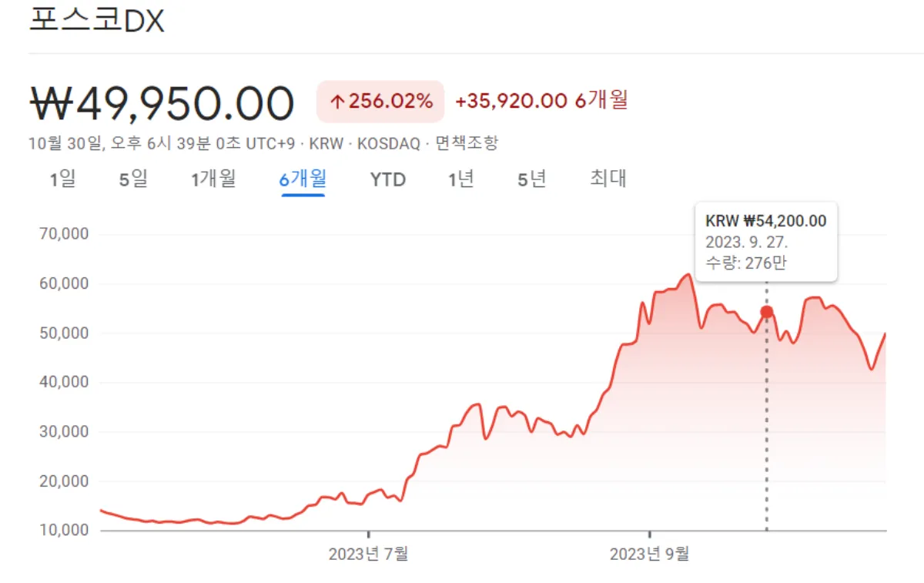Select the 5일 time range tab
The image size is (924, 583).
(133, 179)
